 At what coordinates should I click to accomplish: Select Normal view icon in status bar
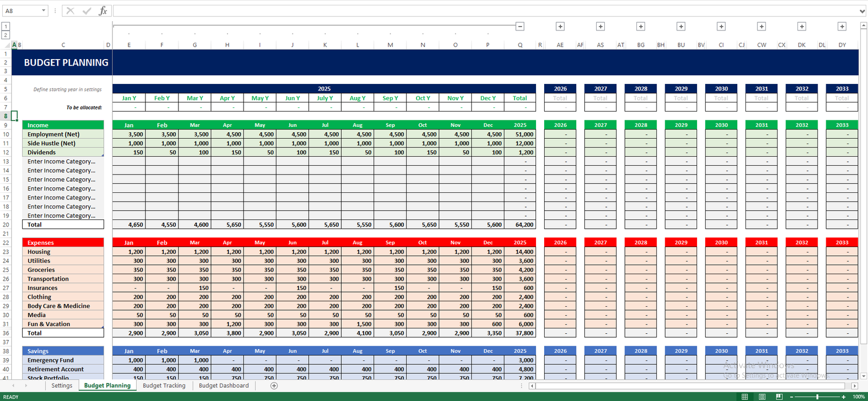[x=745, y=397]
